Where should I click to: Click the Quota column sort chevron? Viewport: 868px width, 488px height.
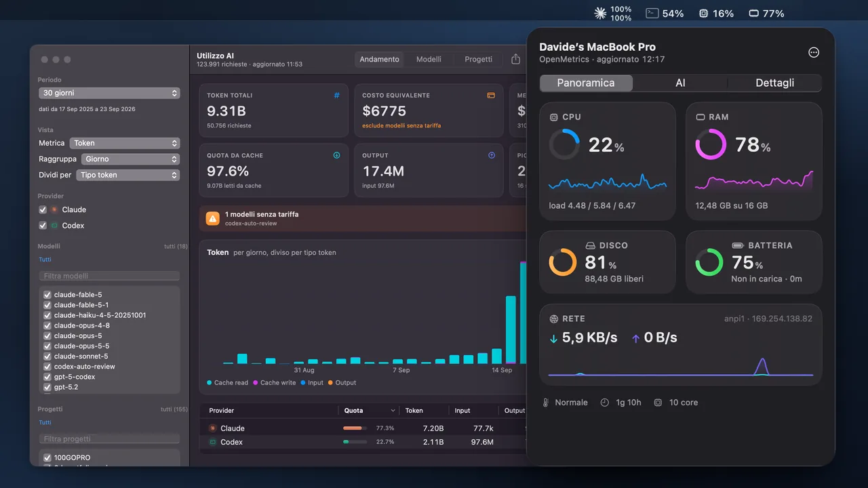pos(393,411)
